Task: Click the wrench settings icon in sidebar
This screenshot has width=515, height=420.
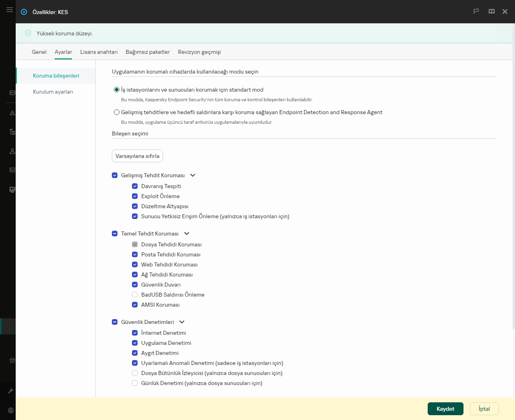Action: [x=11, y=391]
